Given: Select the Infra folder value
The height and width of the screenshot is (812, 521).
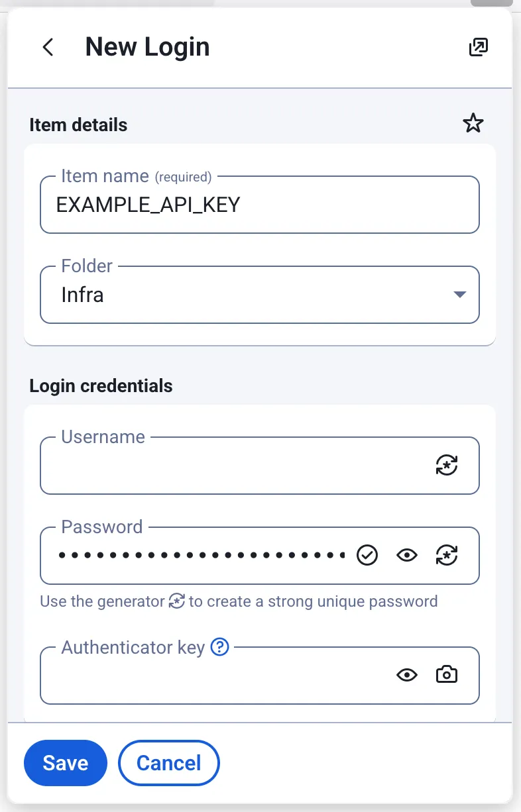Looking at the screenshot, I should (83, 295).
